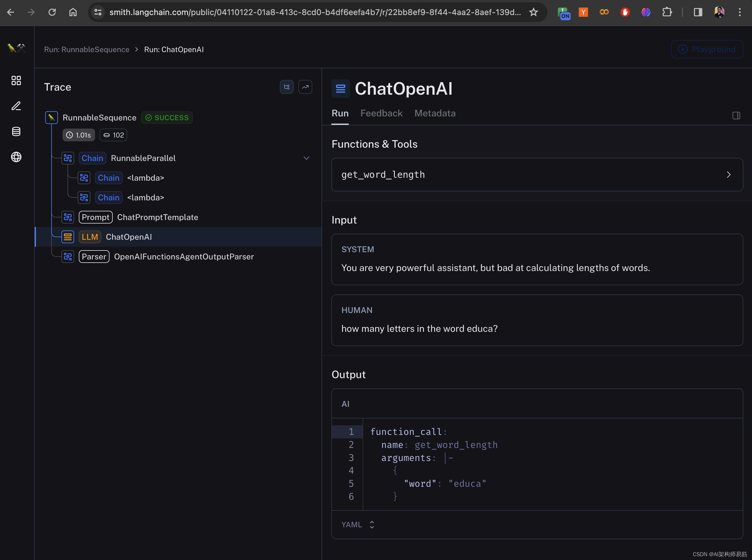Open the orange Y extension icon
The width and height of the screenshot is (752, 560).
click(583, 12)
